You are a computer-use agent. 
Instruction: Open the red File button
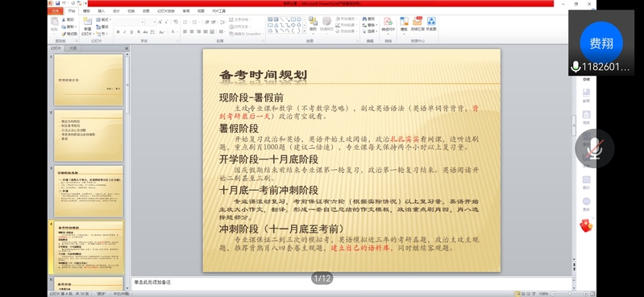(56, 11)
